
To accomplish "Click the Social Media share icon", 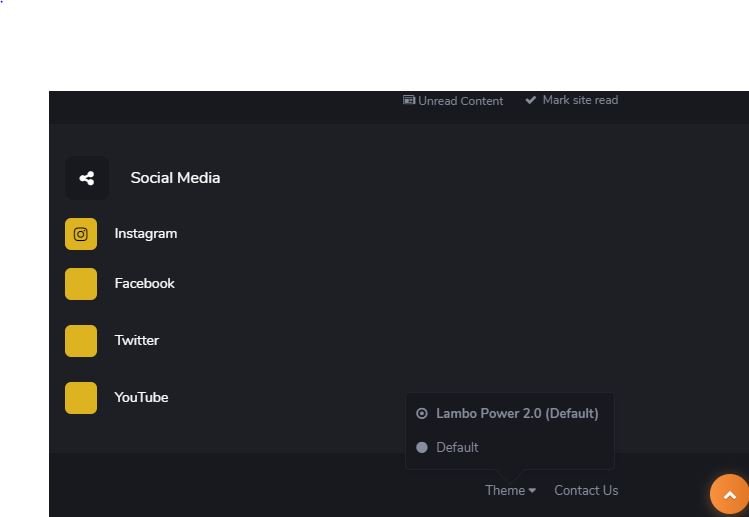I will (x=86, y=178).
